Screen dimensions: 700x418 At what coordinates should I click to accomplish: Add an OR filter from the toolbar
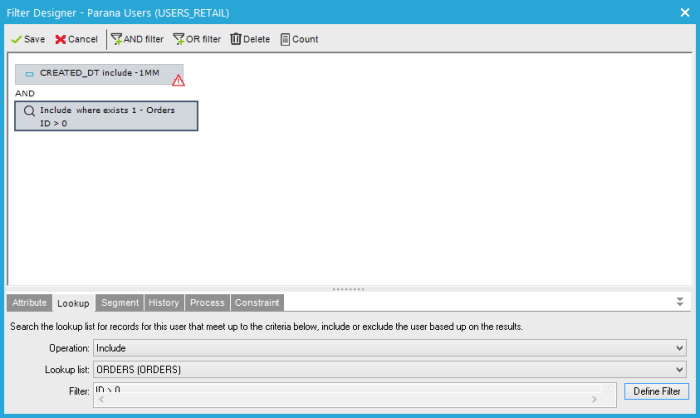click(x=179, y=39)
